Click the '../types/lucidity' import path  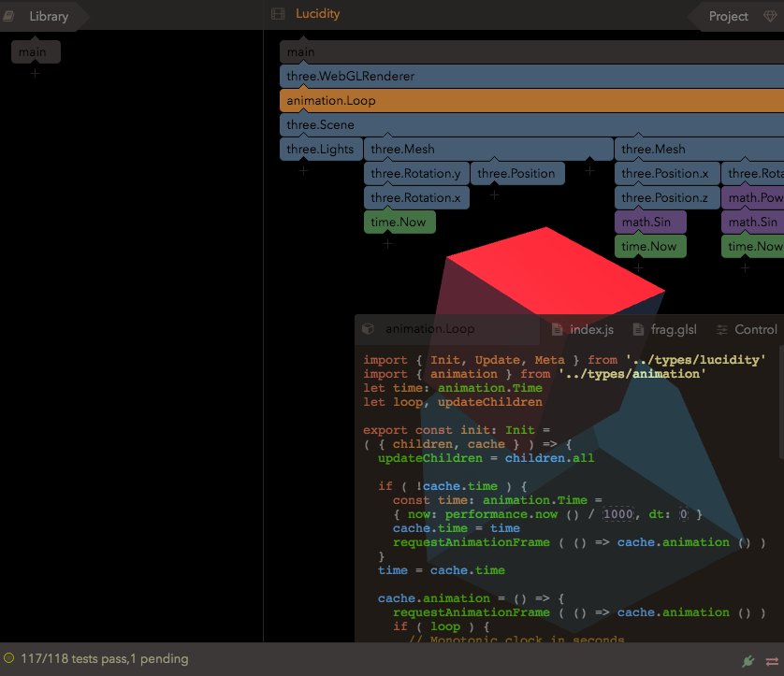tap(695, 360)
